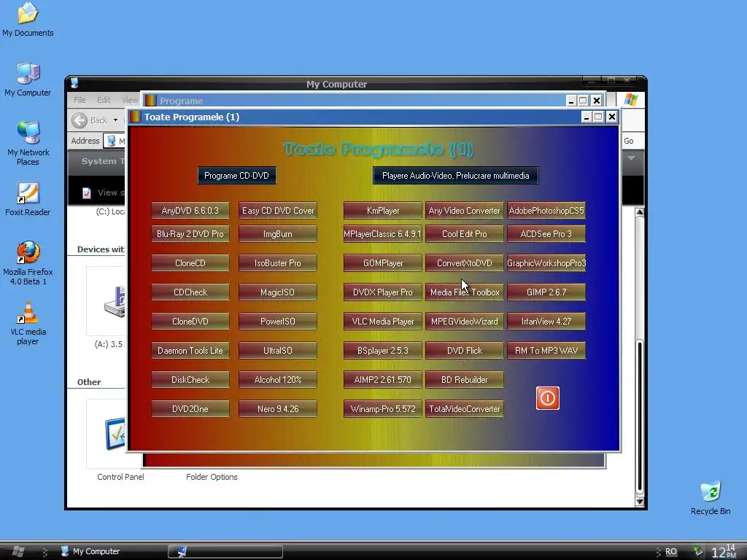The width and height of the screenshot is (747, 560).
Task: Click UltraISO
Action: pos(278,351)
